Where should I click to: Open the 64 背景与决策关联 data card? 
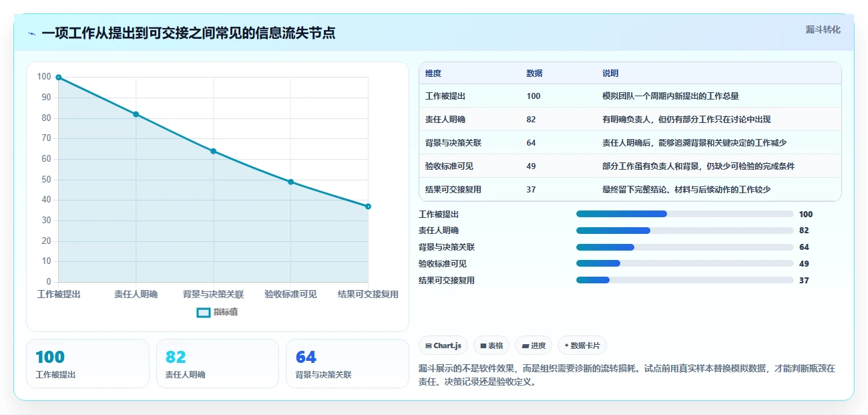pyautogui.click(x=347, y=364)
